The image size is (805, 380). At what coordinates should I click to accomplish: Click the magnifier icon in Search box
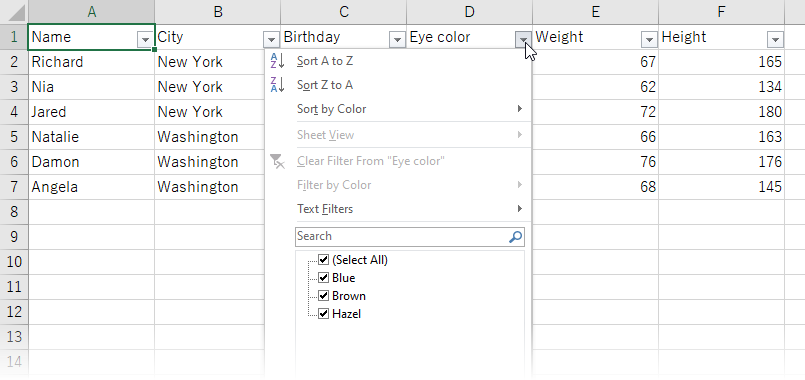point(515,237)
